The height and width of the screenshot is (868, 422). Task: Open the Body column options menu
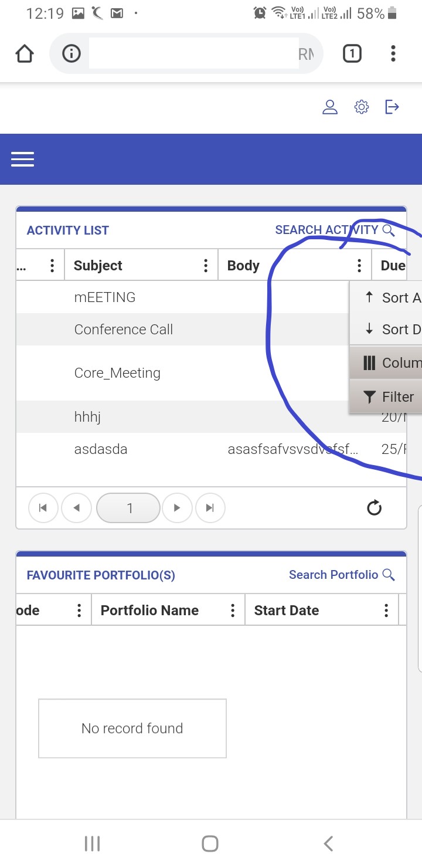(x=359, y=266)
